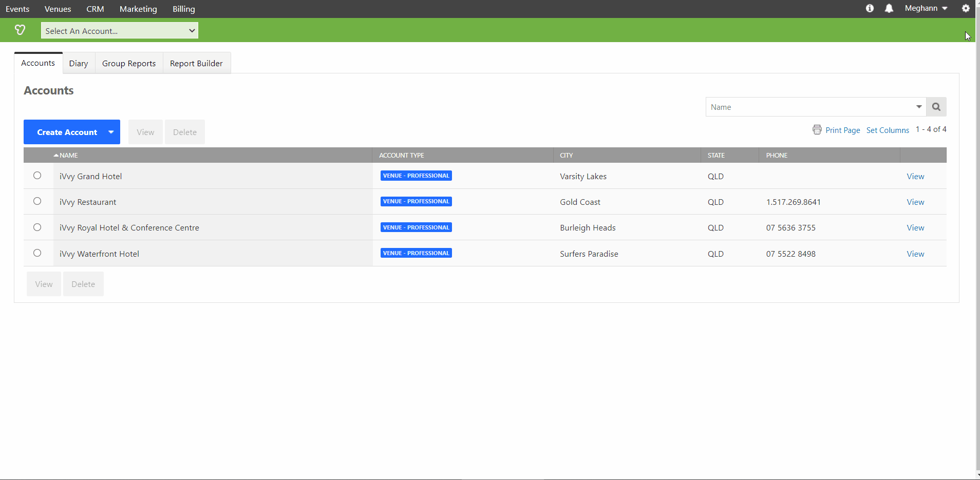Select iVvy Royal Hotel & Conference Centre radio

(x=37, y=227)
